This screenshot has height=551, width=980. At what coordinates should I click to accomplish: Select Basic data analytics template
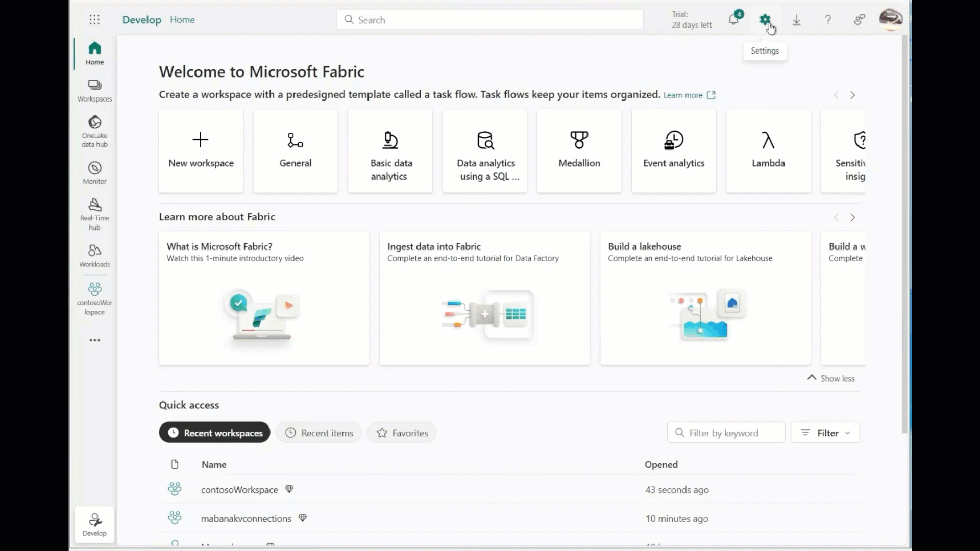390,151
